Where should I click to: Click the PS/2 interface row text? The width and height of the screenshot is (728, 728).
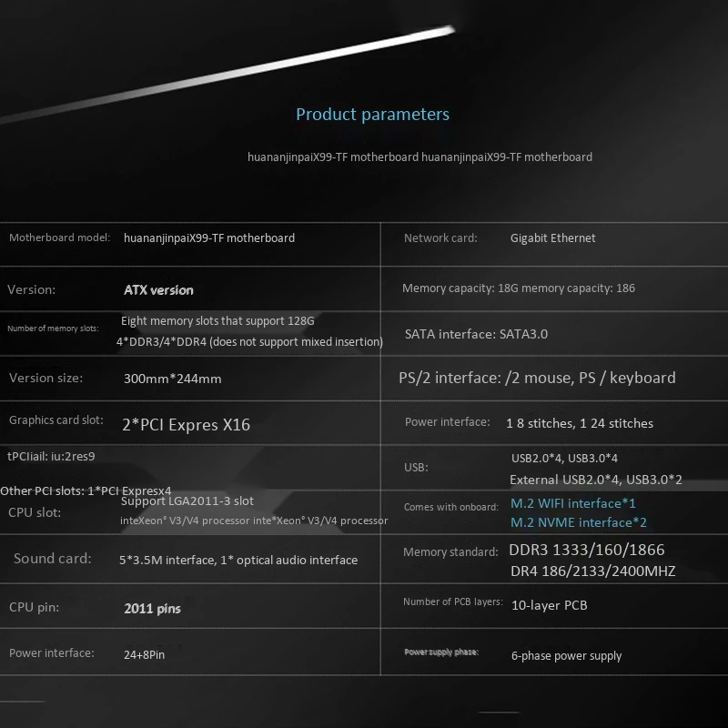coord(537,378)
